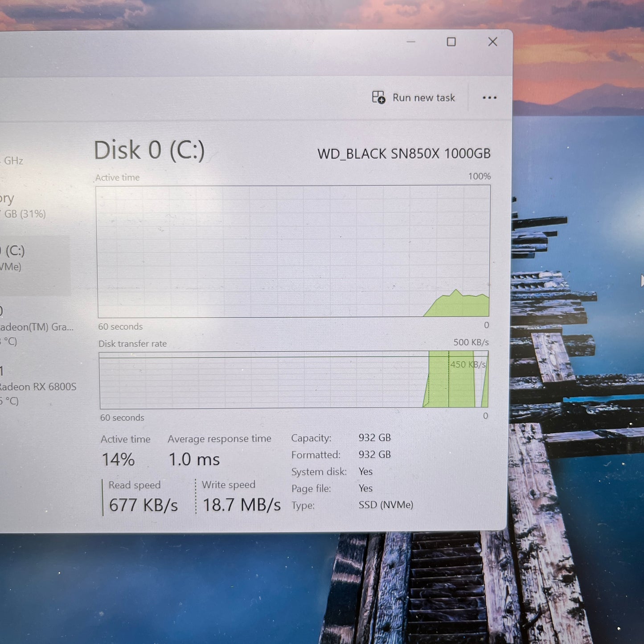
Task: Click the 18.7 MB/s write speed value
Action: click(242, 505)
